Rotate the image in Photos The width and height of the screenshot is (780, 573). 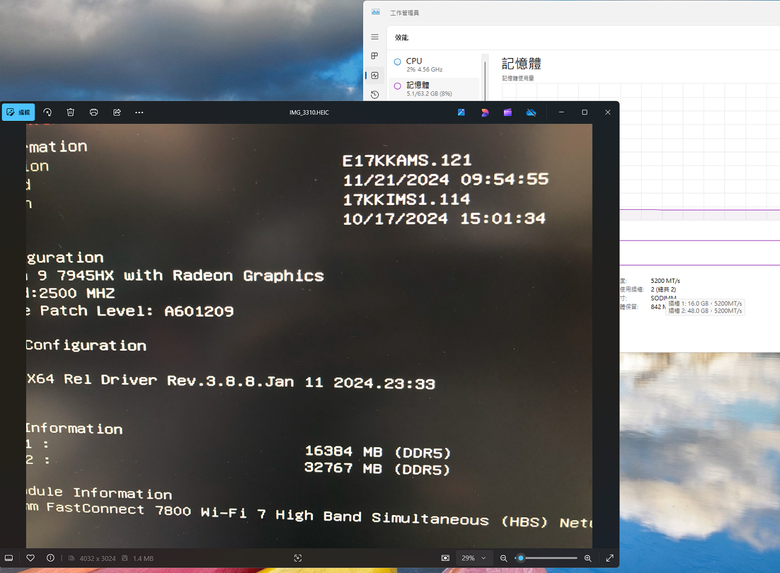click(48, 112)
